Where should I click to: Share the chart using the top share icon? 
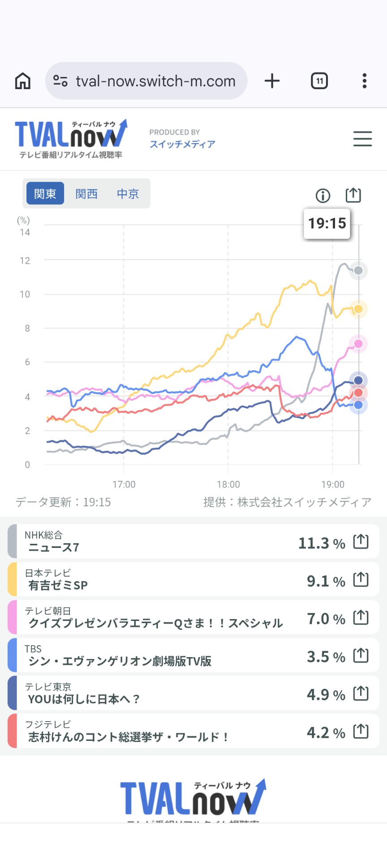coord(353,195)
